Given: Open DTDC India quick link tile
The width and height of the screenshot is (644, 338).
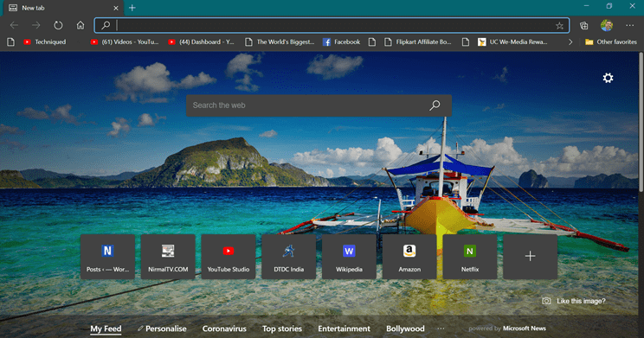Looking at the screenshot, I should tap(289, 257).
